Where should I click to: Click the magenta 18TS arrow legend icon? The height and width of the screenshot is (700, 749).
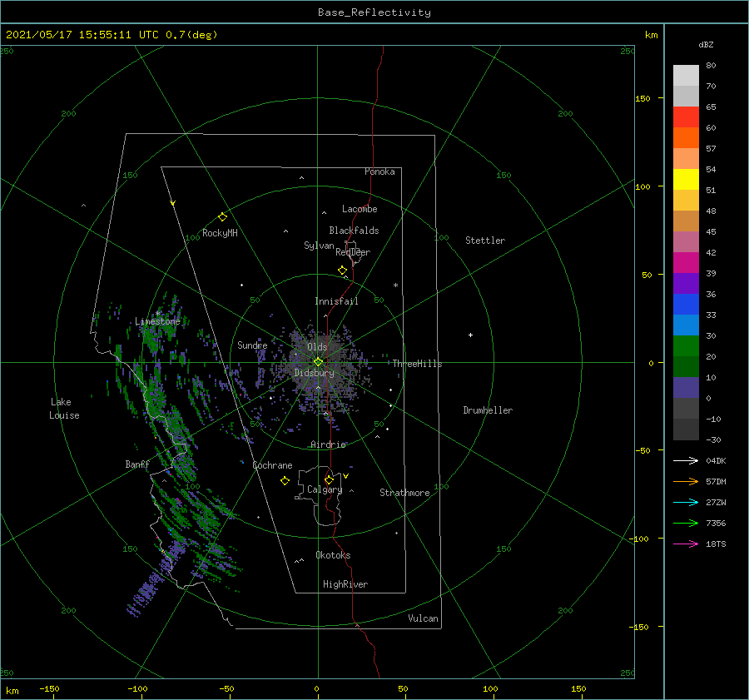click(686, 544)
